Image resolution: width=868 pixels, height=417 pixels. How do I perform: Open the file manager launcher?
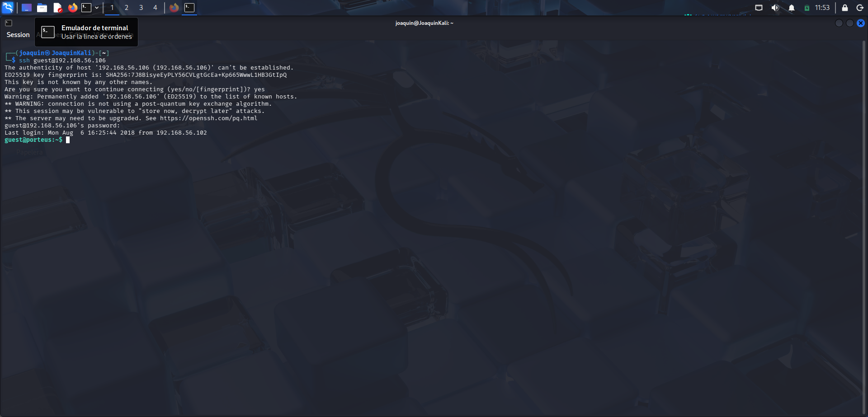coord(42,8)
